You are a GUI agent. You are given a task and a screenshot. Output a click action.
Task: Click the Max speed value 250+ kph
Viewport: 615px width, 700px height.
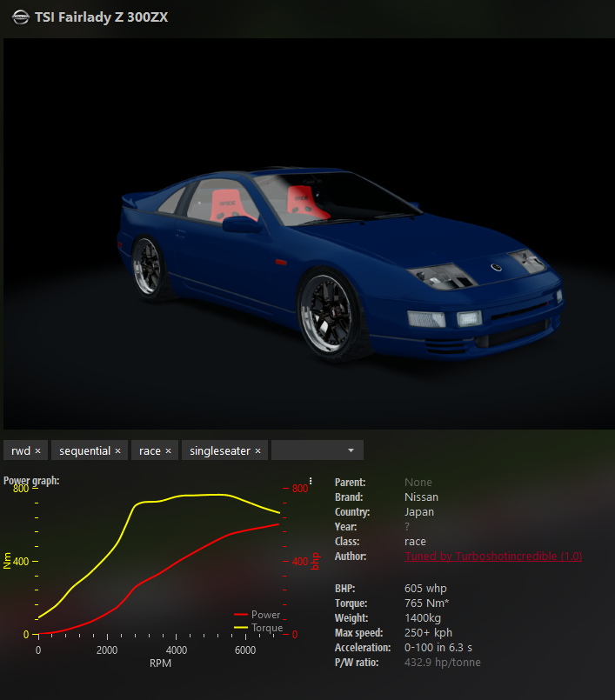pos(428,632)
